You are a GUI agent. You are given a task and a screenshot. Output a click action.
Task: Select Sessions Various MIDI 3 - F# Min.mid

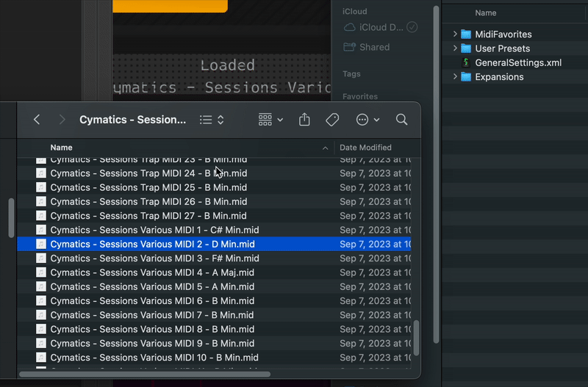(x=214, y=258)
